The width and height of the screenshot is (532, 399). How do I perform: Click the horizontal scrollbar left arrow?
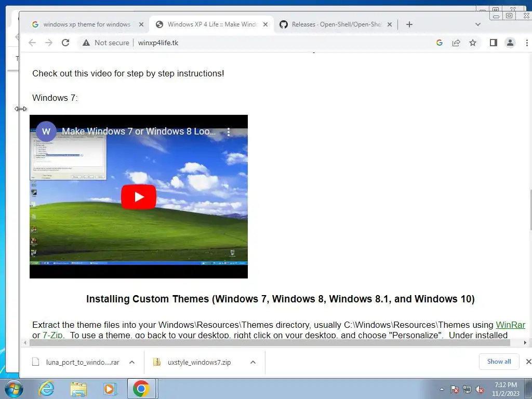pyautogui.click(x=25, y=343)
